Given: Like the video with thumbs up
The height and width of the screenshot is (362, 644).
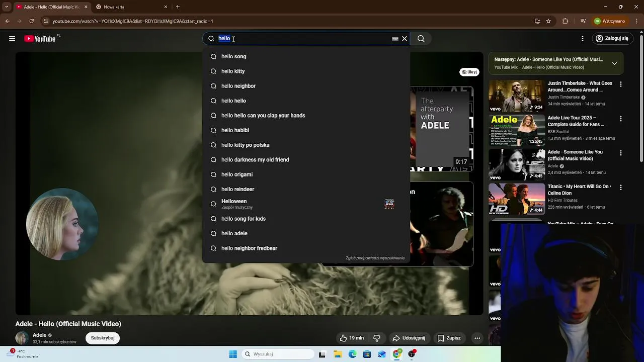Looking at the screenshot, I should point(352,338).
